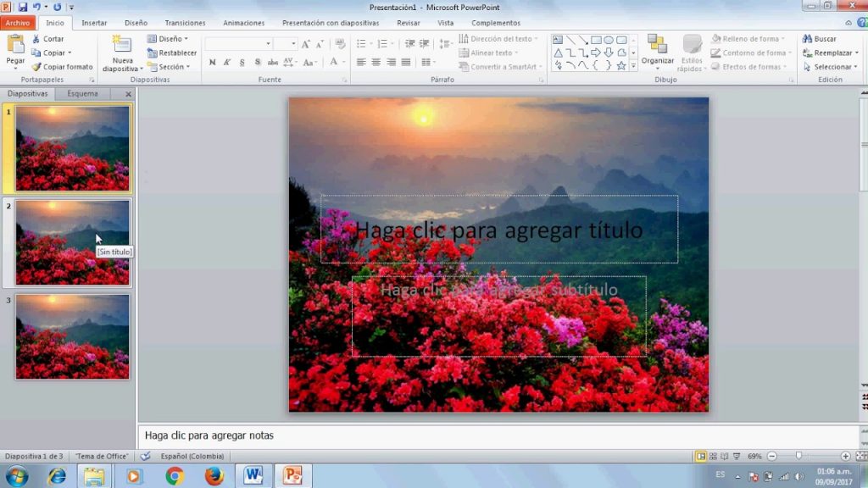Insert a star shape from the shapes gallery
Viewport: 868px width, 488px height.
[x=620, y=65]
